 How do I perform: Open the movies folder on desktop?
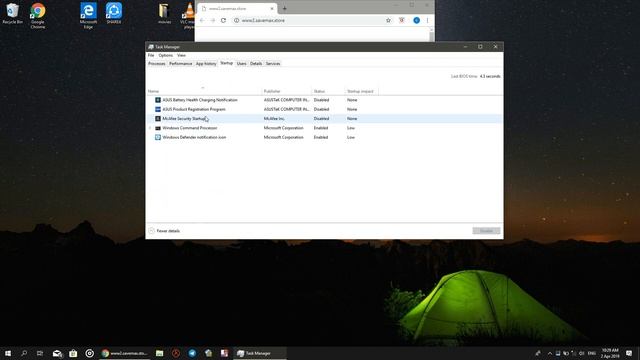(164, 13)
